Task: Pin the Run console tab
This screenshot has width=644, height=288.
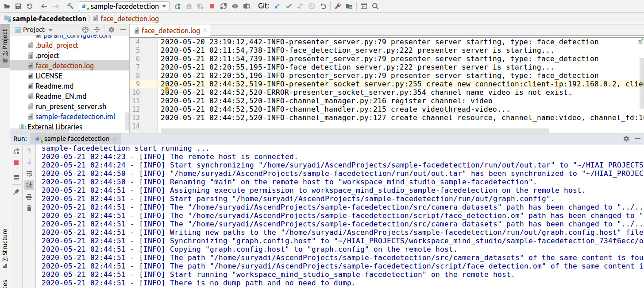Action: pyautogui.click(x=16, y=192)
